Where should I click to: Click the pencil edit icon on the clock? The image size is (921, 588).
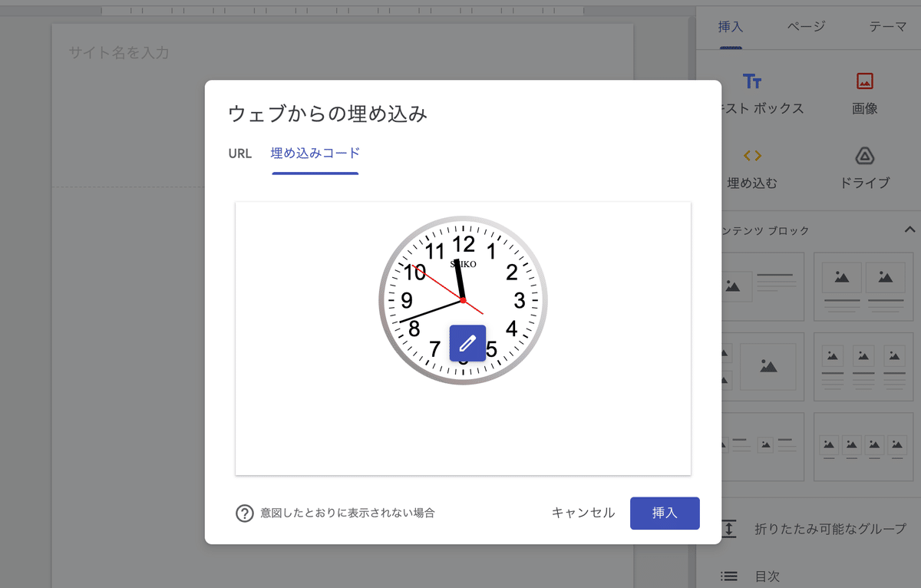coord(467,343)
